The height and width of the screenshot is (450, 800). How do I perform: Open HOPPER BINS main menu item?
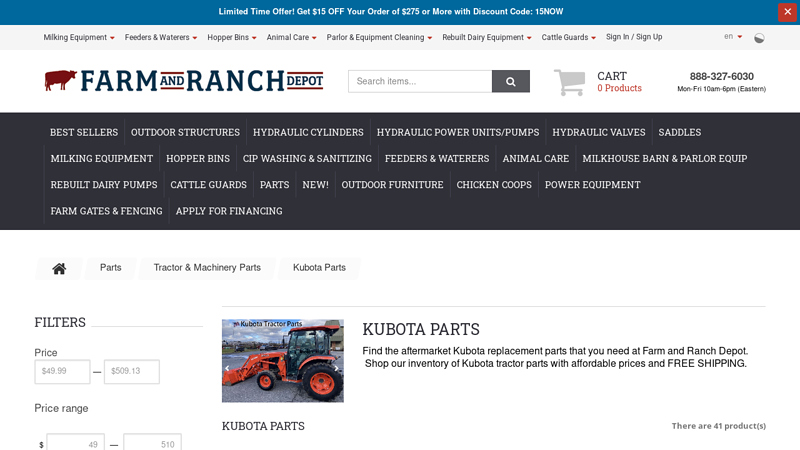coord(198,159)
